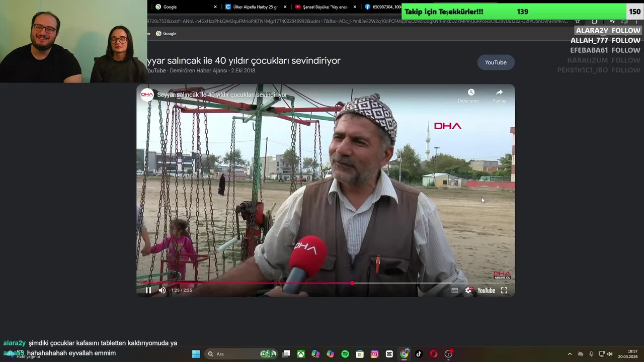Image resolution: width=644 pixels, height=362 pixels.
Task: Launch the Xbox app from taskbar
Action: pos(301,354)
